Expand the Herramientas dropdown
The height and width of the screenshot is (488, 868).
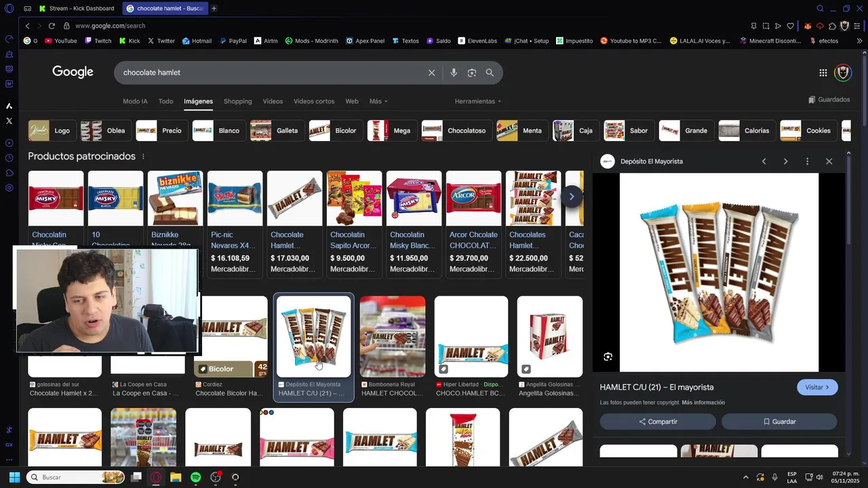pyautogui.click(x=478, y=101)
